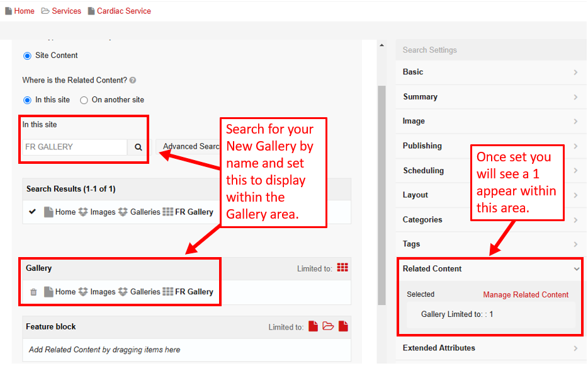
Task: Click the Images icon in Gallery block row
Action: [83, 292]
